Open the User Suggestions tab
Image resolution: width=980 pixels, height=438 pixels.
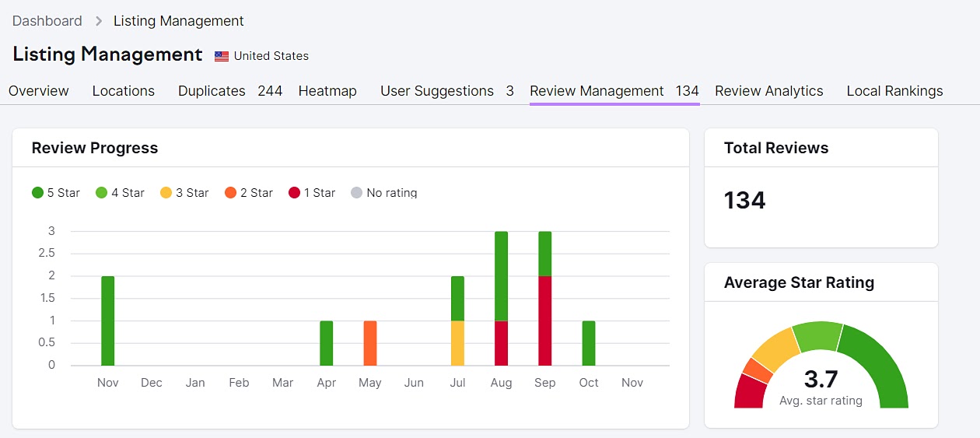click(447, 91)
